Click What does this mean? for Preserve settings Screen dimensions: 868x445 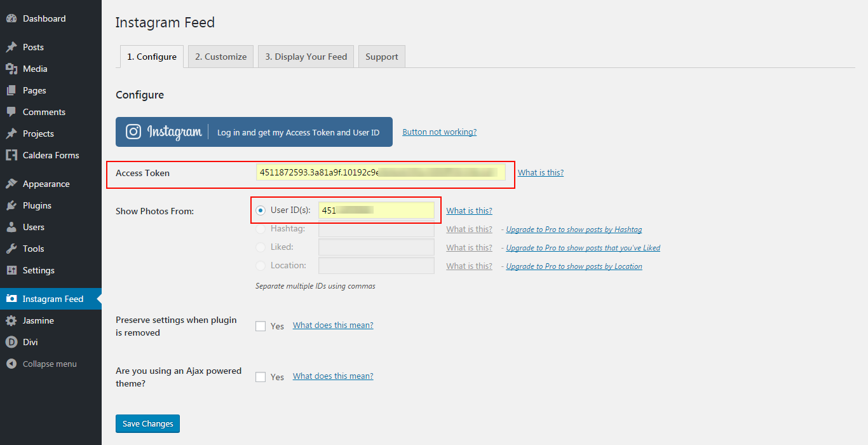333,325
